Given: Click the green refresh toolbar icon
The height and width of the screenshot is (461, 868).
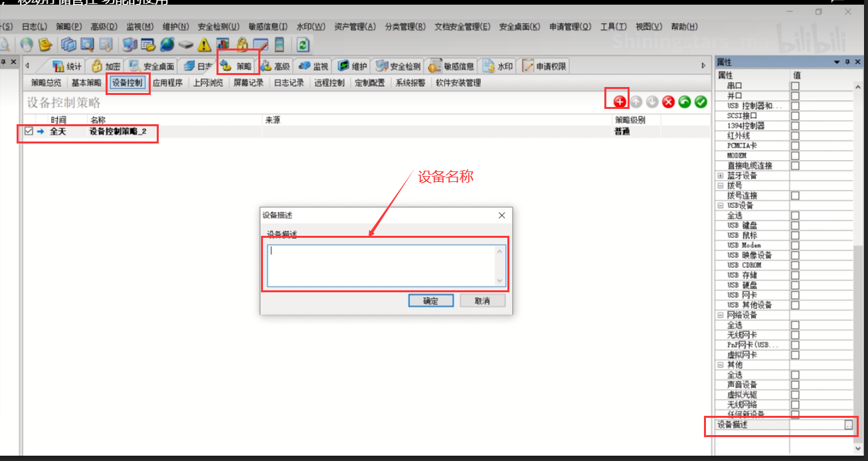Looking at the screenshot, I should point(303,45).
